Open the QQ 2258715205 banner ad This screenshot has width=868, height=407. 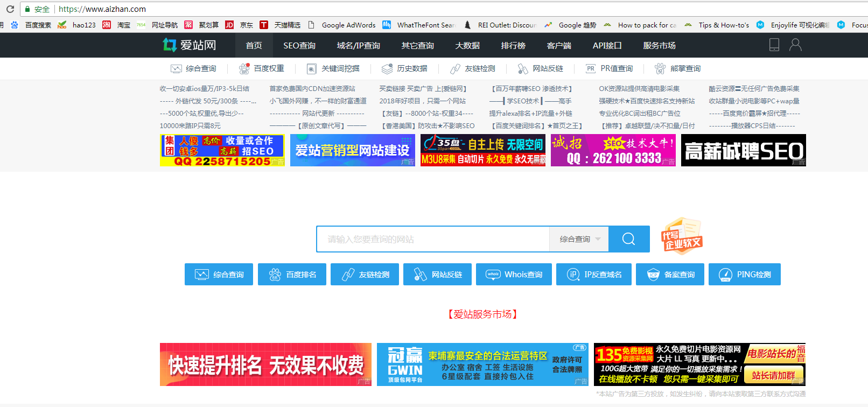tap(222, 150)
